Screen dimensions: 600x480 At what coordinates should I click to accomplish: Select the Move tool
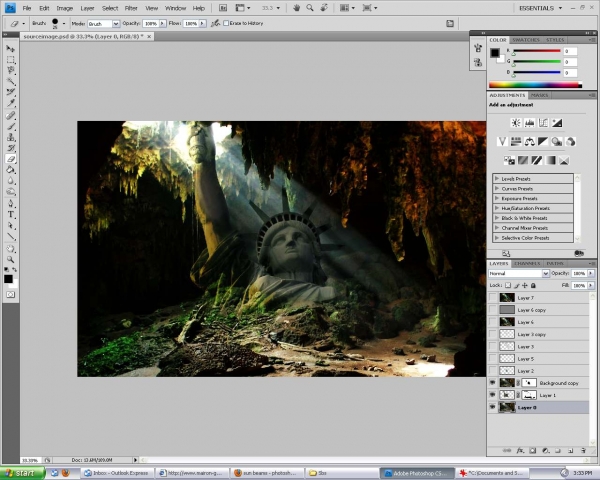[x=11, y=49]
